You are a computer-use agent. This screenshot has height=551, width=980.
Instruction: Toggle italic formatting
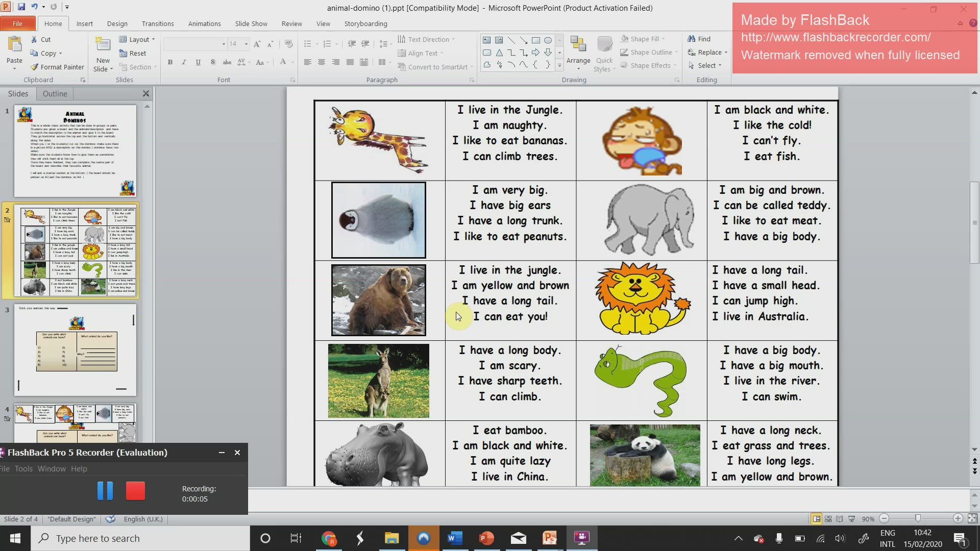[184, 62]
